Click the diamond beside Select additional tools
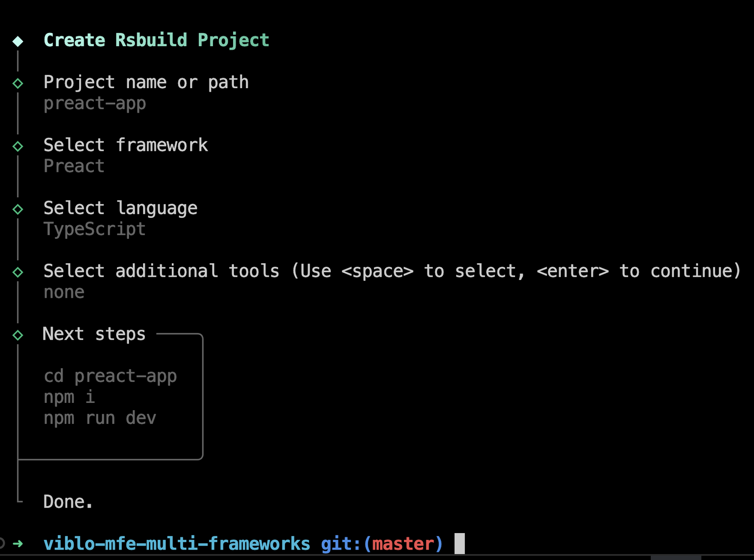This screenshot has height=560, width=754. click(18, 272)
